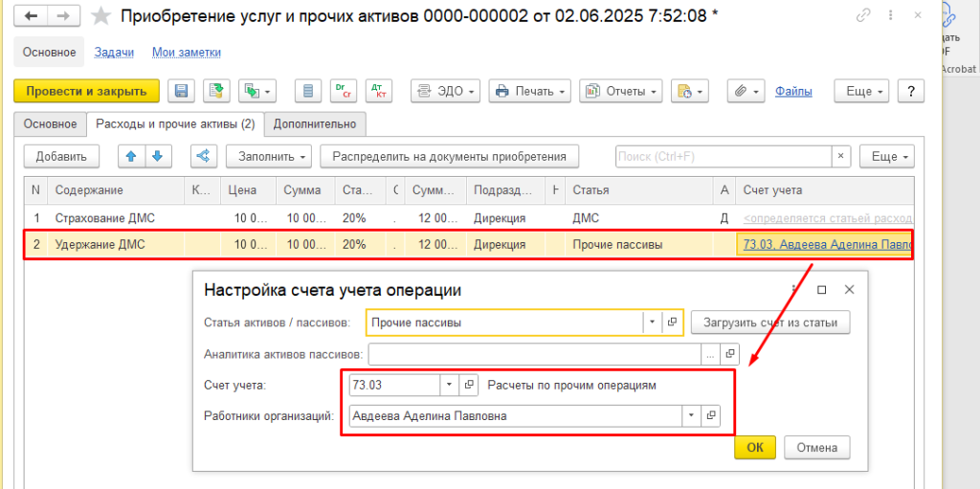Open the Печать dropdown menu
This screenshot has height=489, width=980.
[x=529, y=91]
